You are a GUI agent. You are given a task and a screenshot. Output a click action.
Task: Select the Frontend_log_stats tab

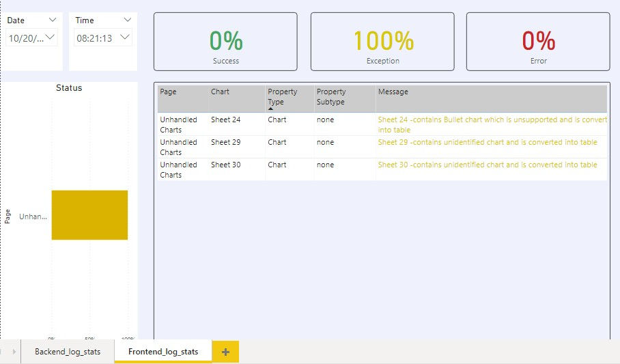pos(163,352)
